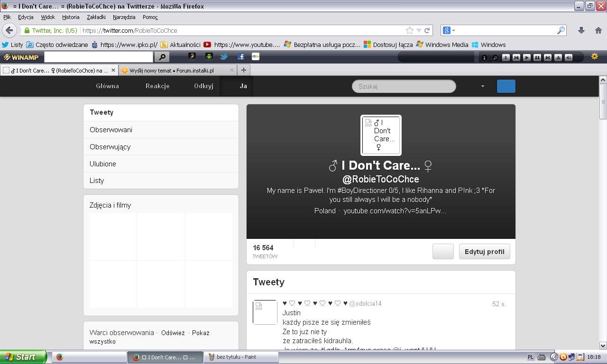Open the Firefox downloads arrow

[581, 30]
